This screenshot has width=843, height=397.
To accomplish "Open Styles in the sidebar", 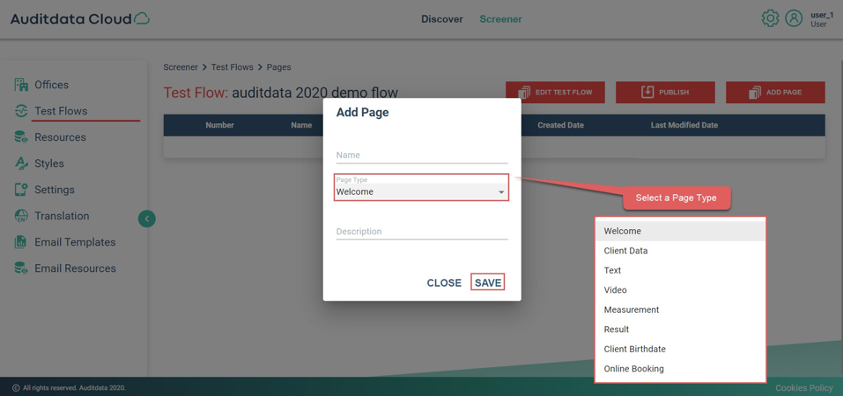I will pos(49,164).
